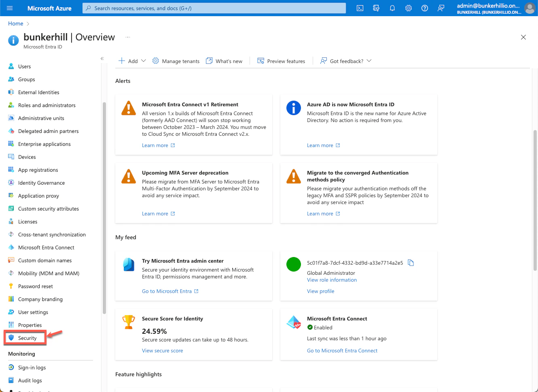
Task: Click the search resources box
Action: pos(214,8)
